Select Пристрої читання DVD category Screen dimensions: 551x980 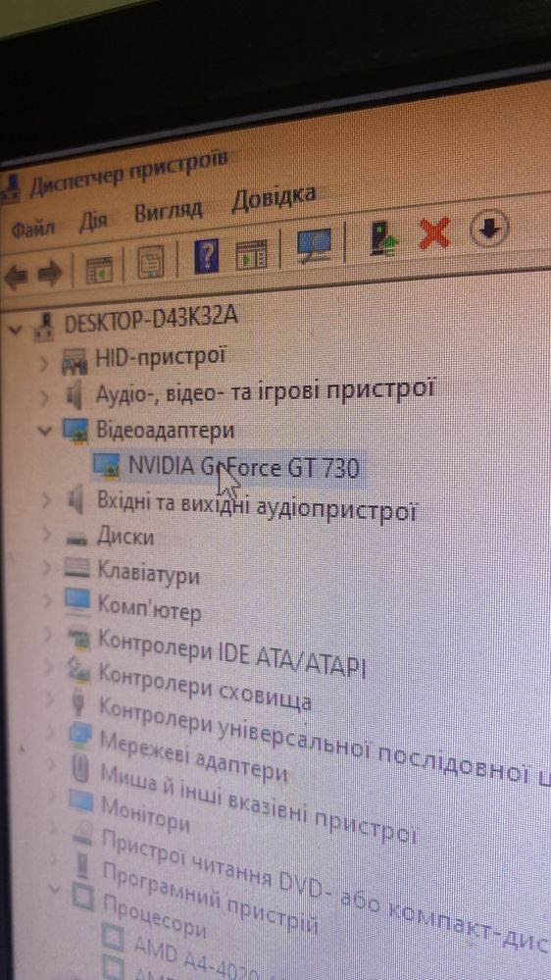[325, 890]
